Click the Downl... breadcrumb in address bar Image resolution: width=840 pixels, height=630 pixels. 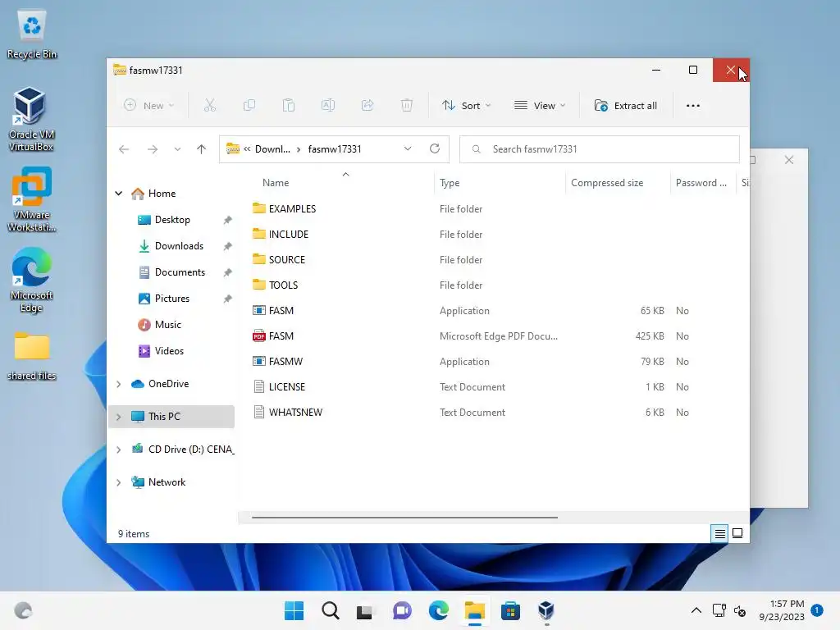(x=272, y=149)
